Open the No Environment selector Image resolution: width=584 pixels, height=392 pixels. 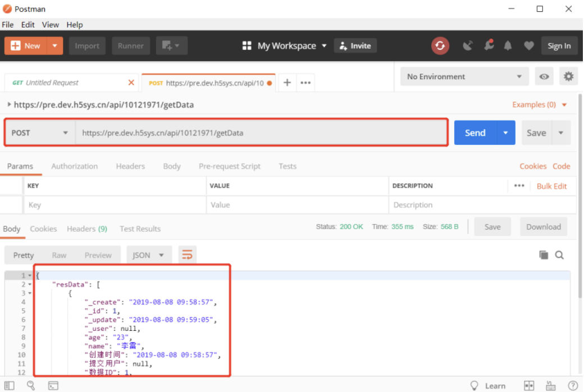point(464,76)
